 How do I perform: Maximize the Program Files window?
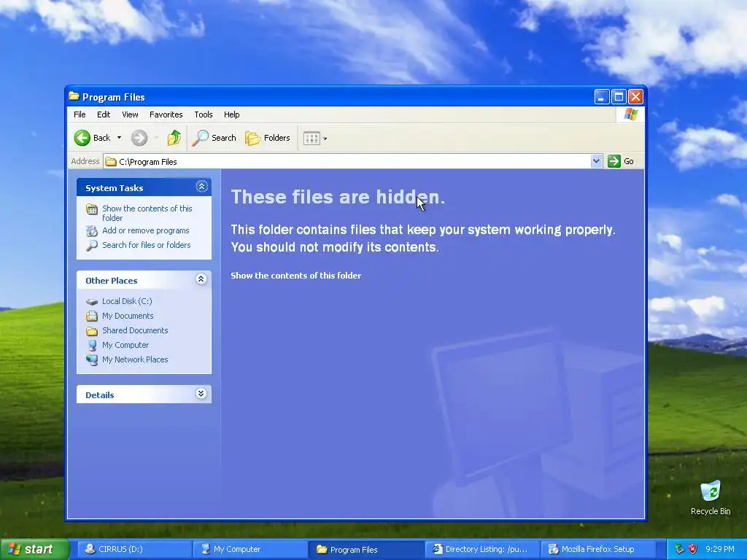[619, 97]
